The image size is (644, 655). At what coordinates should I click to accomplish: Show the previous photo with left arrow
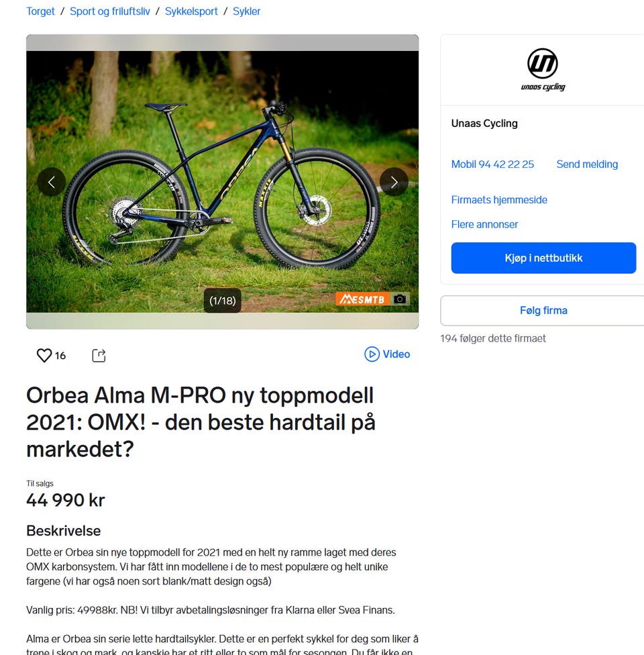point(52,182)
